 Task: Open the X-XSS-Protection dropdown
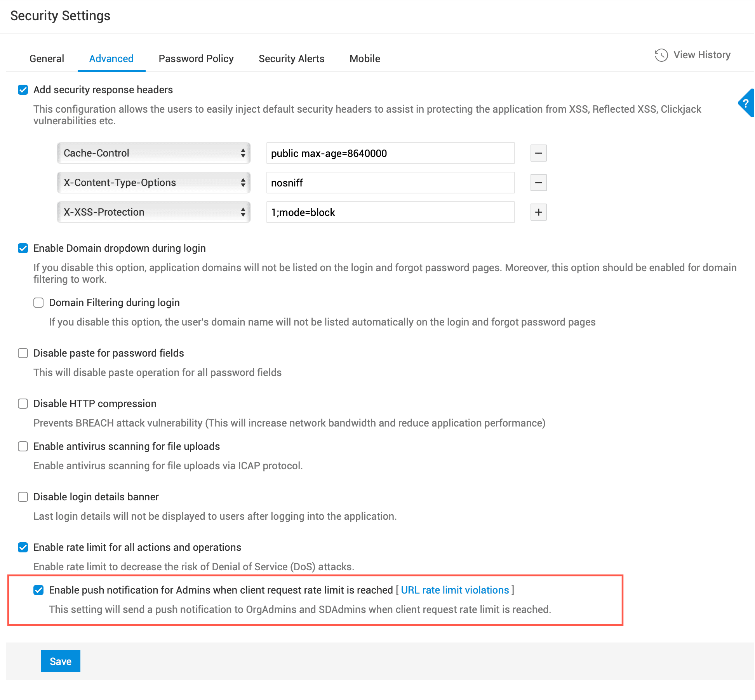154,212
